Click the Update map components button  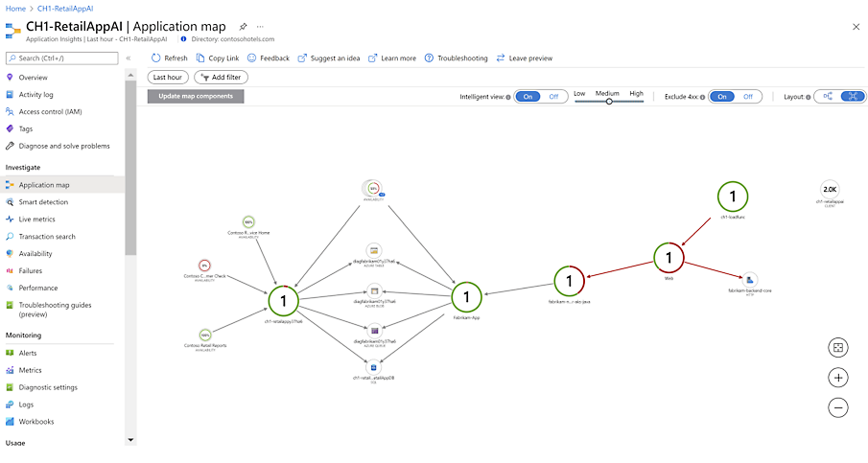[196, 96]
